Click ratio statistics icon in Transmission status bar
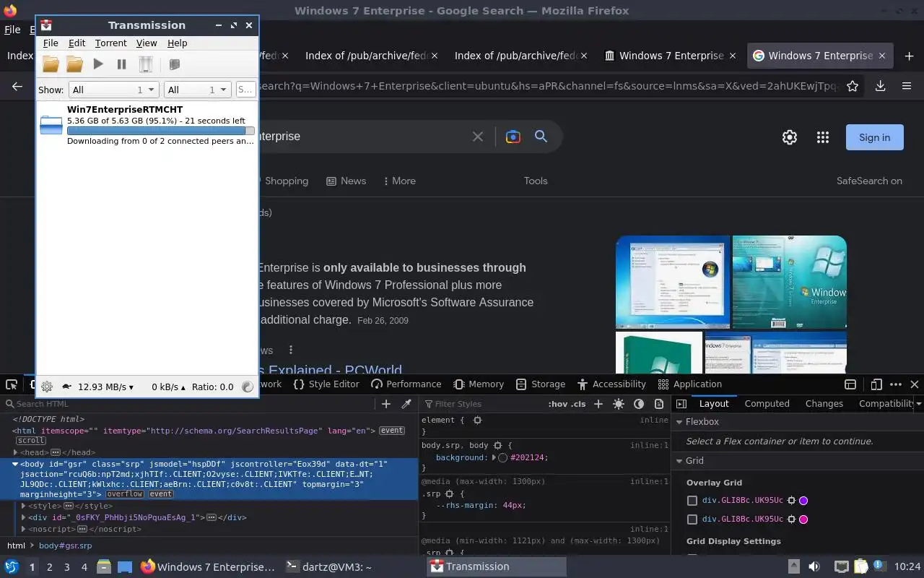The width and height of the screenshot is (924, 578). [x=248, y=387]
